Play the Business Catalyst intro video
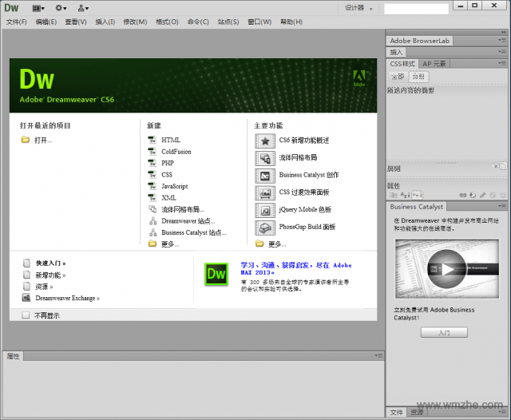511x420 pixels. [x=447, y=269]
